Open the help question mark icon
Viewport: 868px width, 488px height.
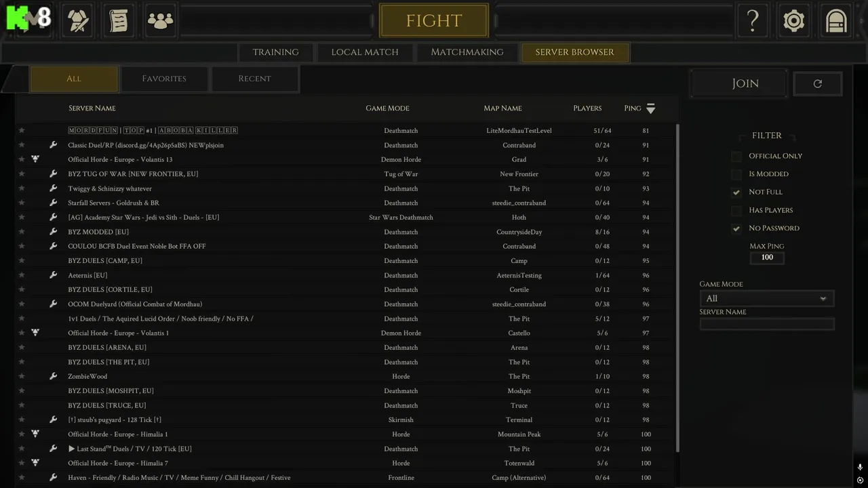[x=753, y=21]
